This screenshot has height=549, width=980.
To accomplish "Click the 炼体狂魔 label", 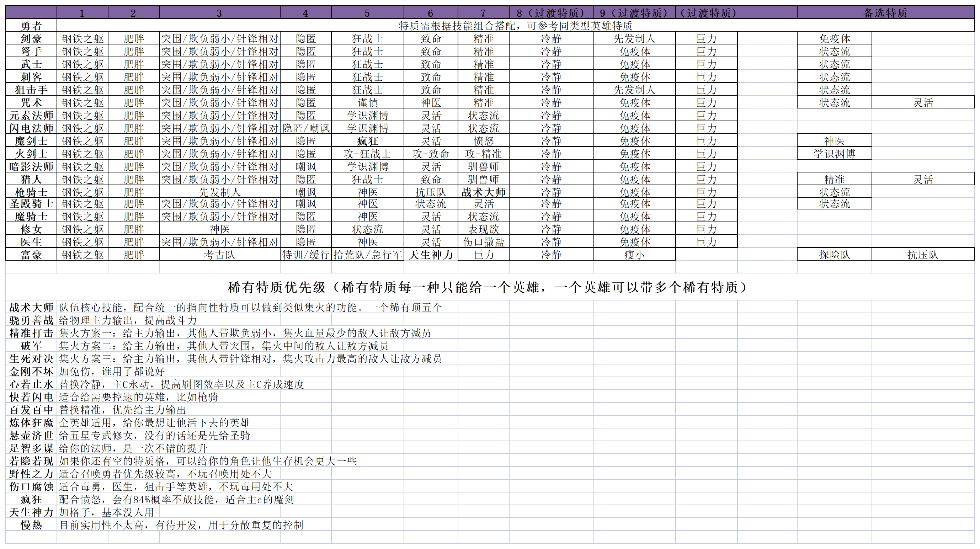I will click(31, 422).
